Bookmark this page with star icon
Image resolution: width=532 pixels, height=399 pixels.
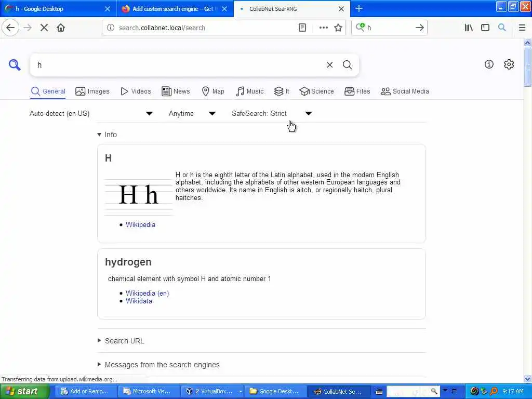click(338, 28)
